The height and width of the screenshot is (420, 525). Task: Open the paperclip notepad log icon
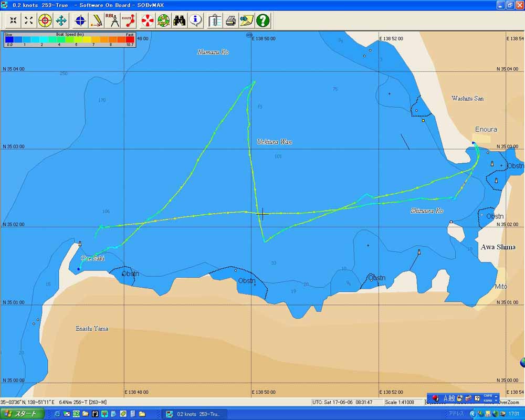tap(214, 21)
